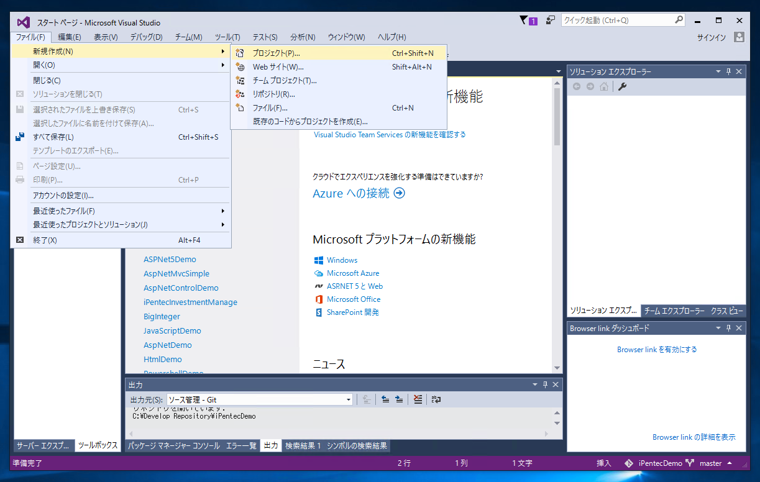Click Browser link を有効にする link
The height and width of the screenshot is (482, 760).
tap(657, 349)
